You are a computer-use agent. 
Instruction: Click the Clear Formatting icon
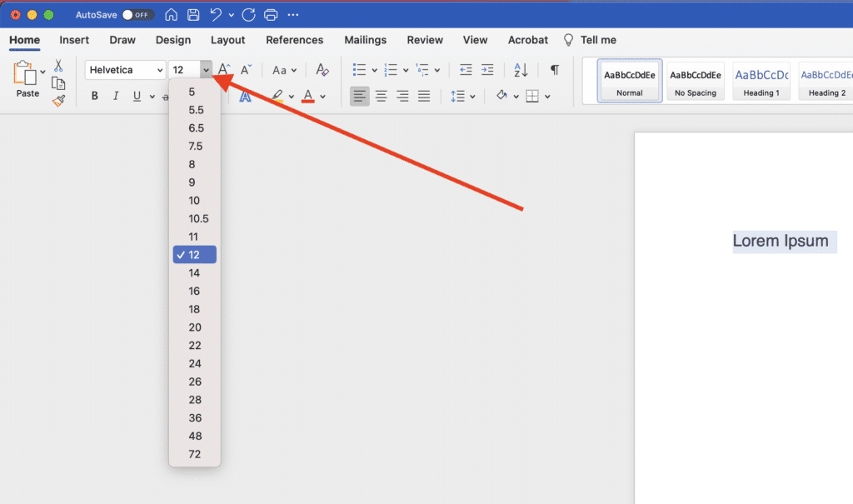pos(322,70)
